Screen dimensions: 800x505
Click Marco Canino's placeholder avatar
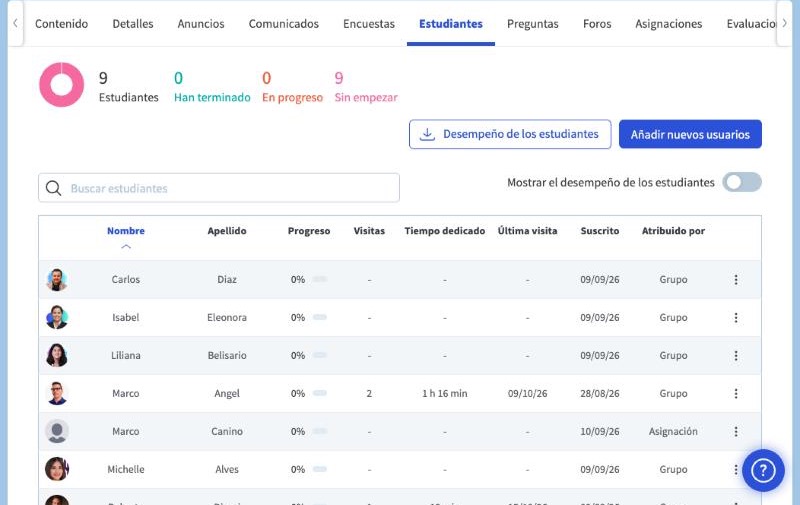(x=57, y=432)
